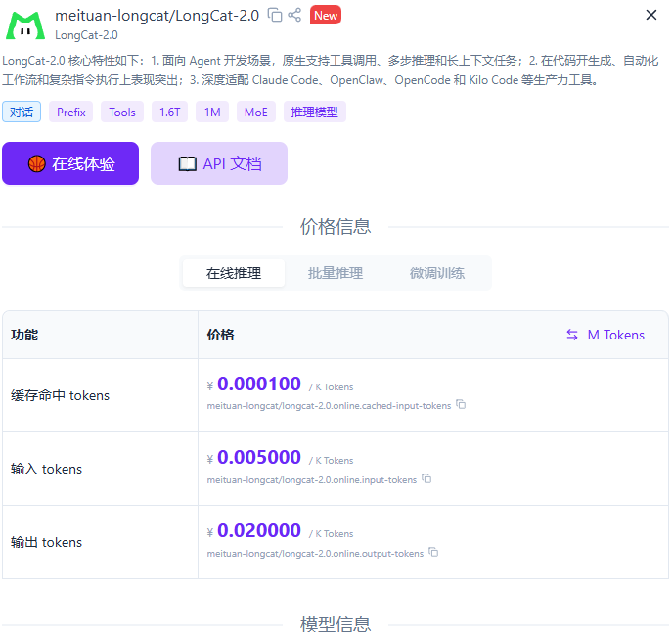672x632 pixels.
Task: Copy the online.output-tokens identifier
Action: pyautogui.click(x=433, y=552)
